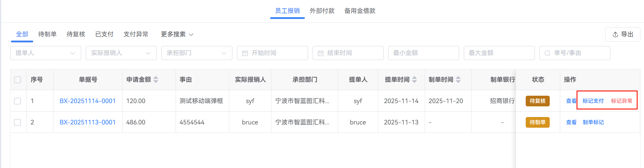Switch to the 外部付款 tab
The height and width of the screenshot is (168, 644).
[322, 11]
